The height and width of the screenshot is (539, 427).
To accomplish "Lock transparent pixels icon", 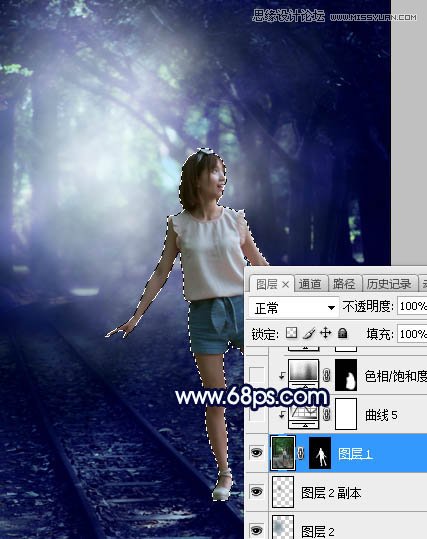I will tap(292, 333).
